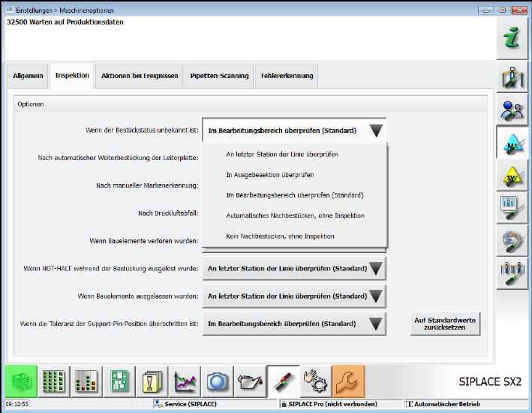
Task: Open the line graph statistics icon
Action: click(x=185, y=381)
